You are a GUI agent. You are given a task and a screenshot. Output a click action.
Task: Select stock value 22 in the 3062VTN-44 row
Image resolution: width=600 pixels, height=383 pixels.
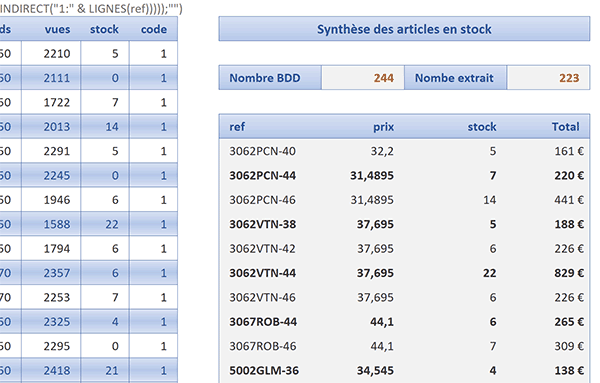489,273
